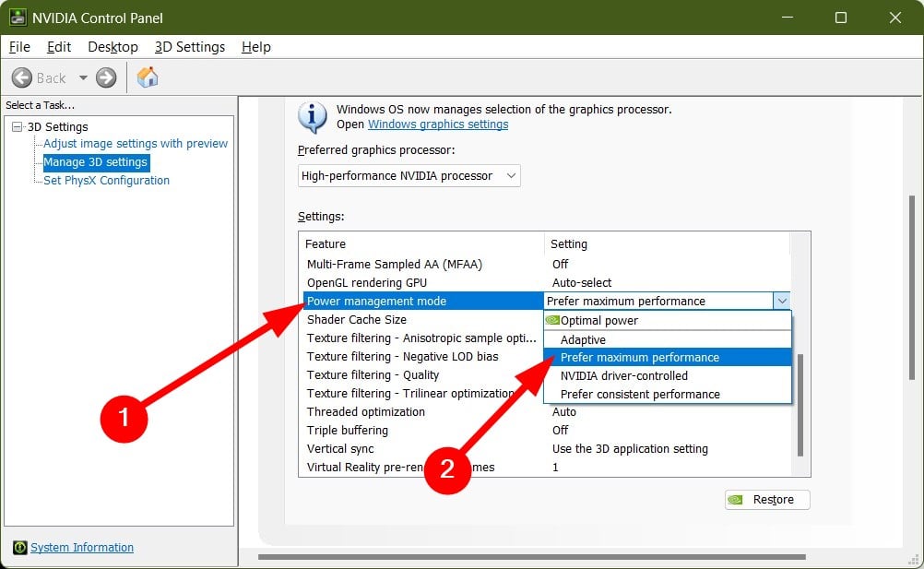
Task: Open the Edit menu
Action: (59, 47)
